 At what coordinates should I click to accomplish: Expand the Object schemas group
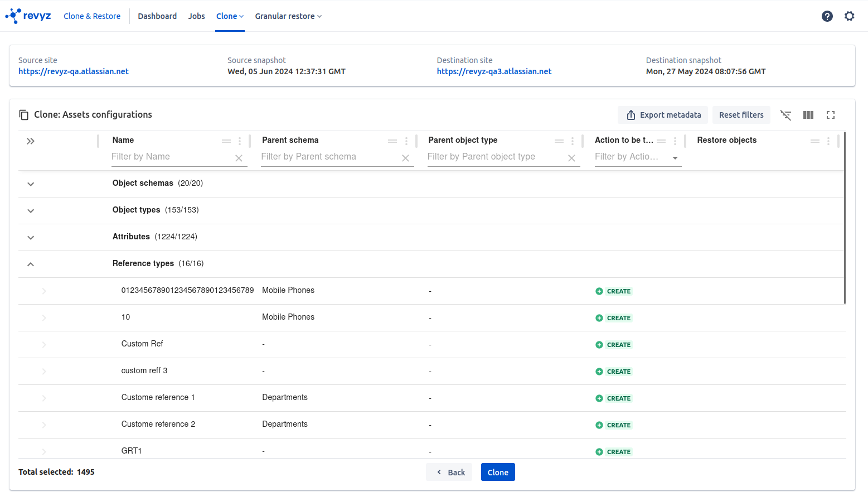click(31, 184)
